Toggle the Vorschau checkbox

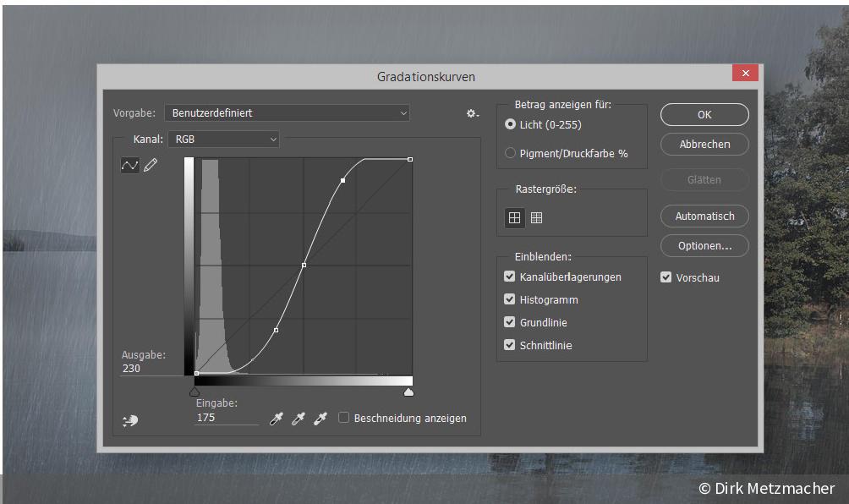tap(667, 277)
